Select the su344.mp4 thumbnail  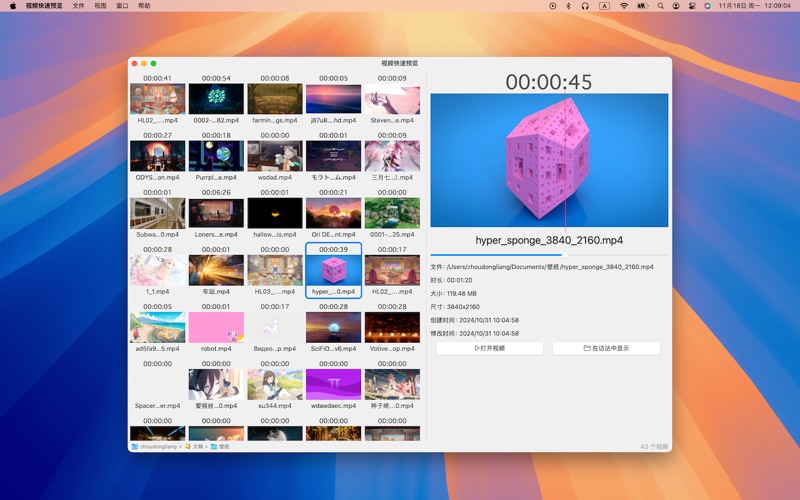[275, 385]
